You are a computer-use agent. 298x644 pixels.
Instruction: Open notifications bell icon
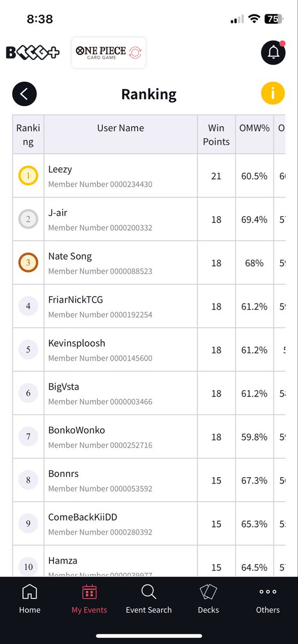pyautogui.click(x=273, y=52)
